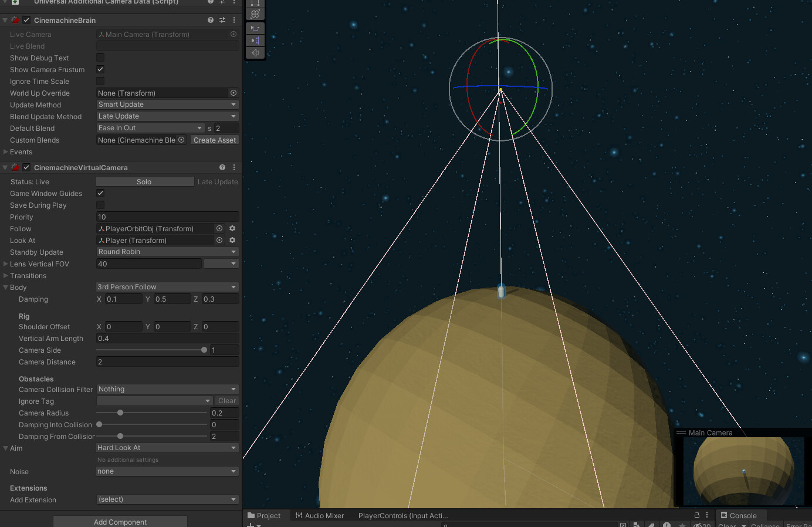Viewport: 812px width, 527px height.
Task: Click the Priority input field
Action: point(167,217)
